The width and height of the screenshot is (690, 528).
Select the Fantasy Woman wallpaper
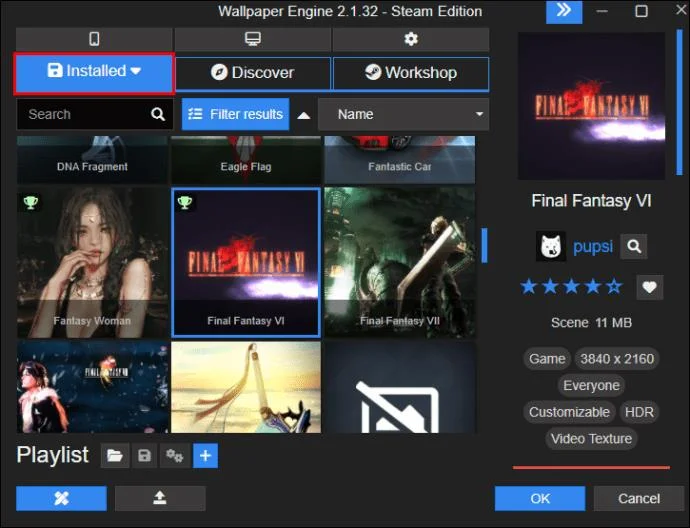[x=92, y=262]
